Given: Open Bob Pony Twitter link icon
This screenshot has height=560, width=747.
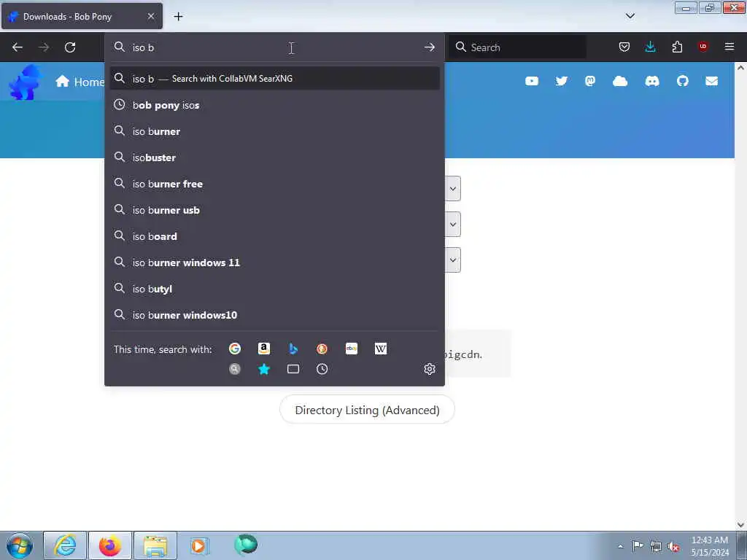Looking at the screenshot, I should 561,82.
